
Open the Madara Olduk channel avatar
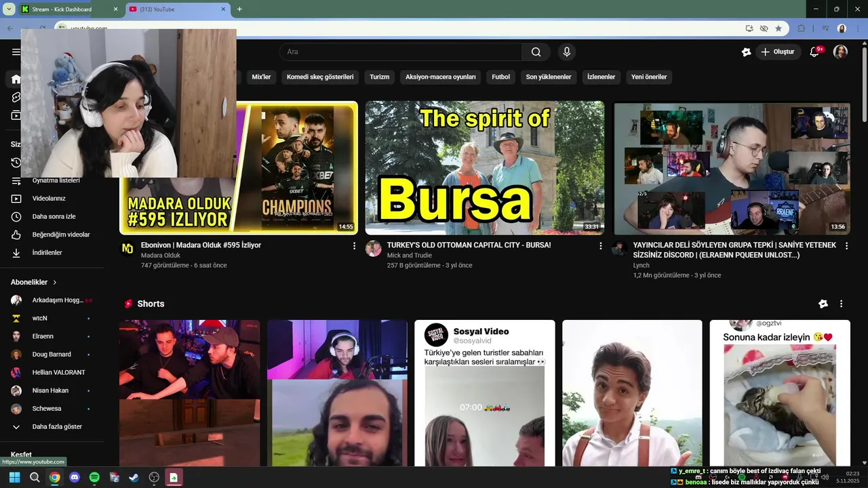tap(127, 249)
